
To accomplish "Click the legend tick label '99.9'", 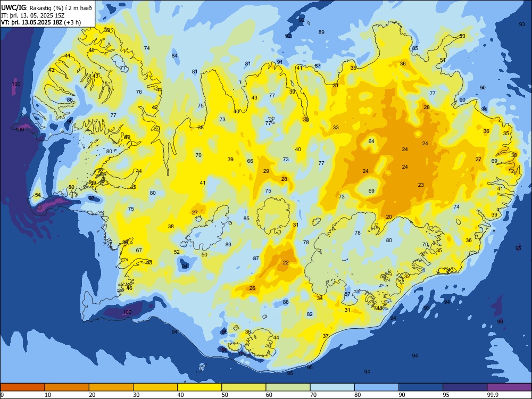I will (492, 395).
